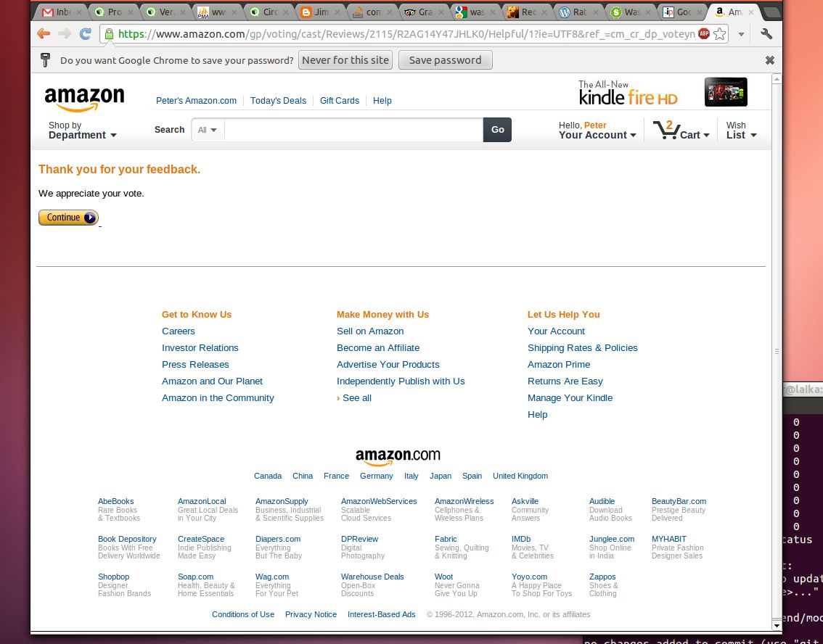Open the AdBlock Plus icon in address bar
The image size is (823, 644).
tap(704, 34)
